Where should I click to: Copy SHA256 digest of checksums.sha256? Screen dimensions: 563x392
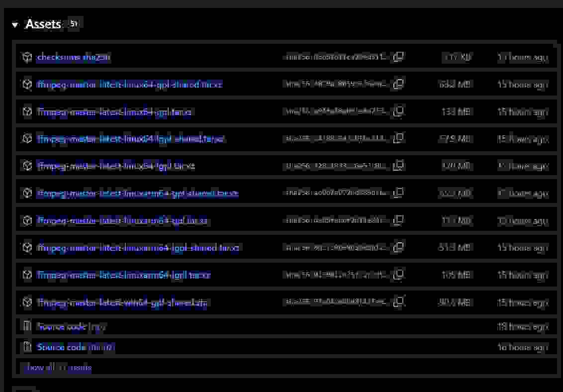click(398, 57)
